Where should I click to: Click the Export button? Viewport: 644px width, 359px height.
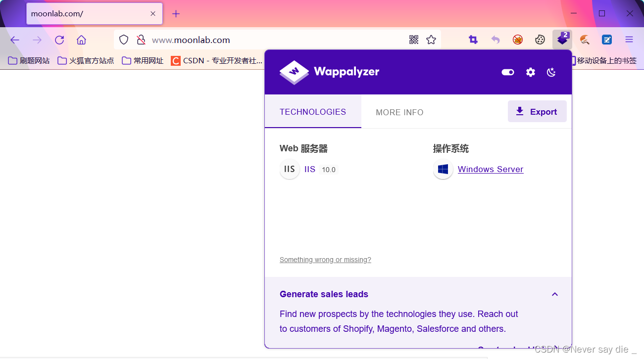click(537, 111)
